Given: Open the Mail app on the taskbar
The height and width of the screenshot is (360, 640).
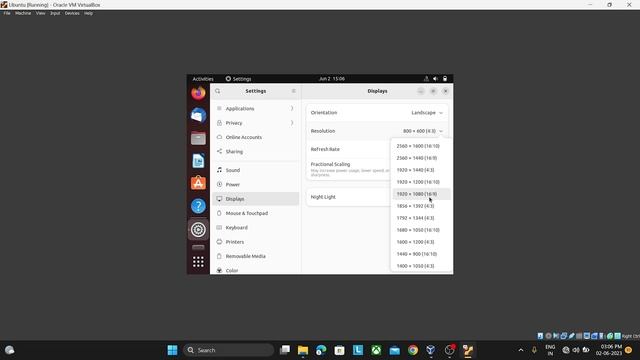Looking at the screenshot, I should [395, 350].
